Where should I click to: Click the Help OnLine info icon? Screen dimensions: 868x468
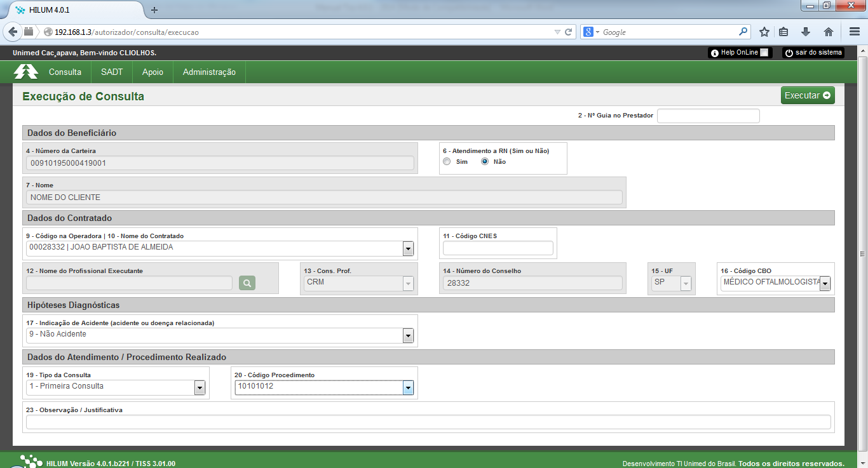715,53
